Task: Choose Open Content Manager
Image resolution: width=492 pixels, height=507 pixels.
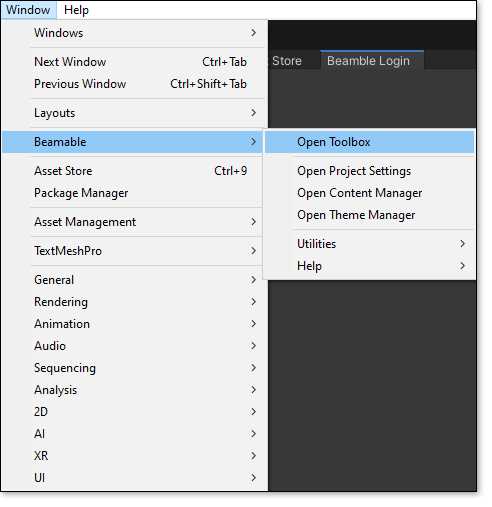Action: pyautogui.click(x=369, y=193)
